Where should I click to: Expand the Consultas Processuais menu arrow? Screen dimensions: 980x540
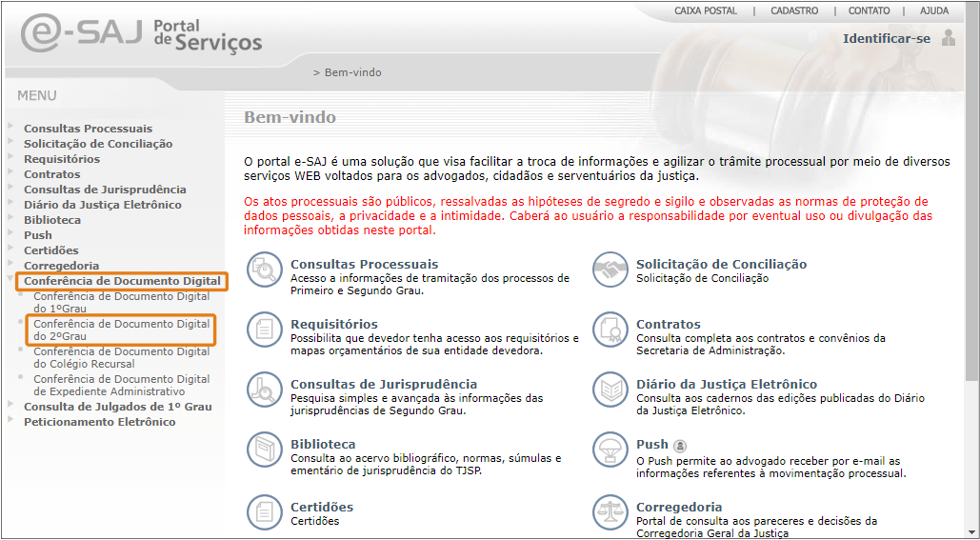(10, 126)
